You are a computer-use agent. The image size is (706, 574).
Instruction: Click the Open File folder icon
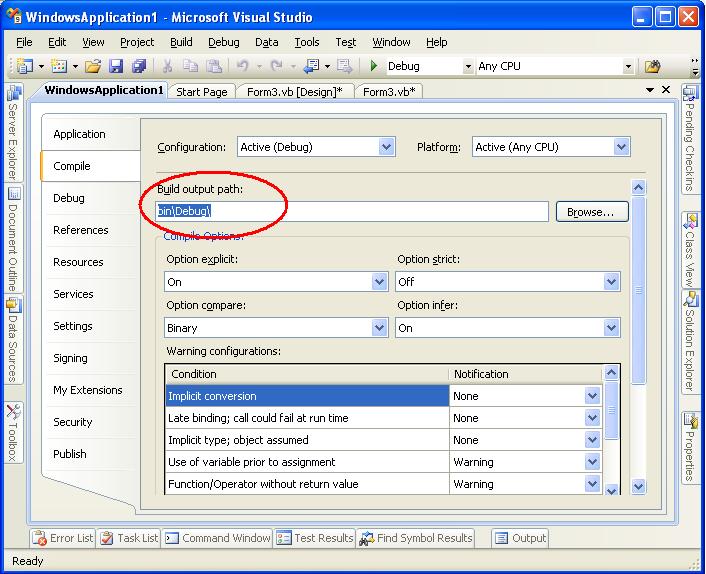pyautogui.click(x=93, y=66)
